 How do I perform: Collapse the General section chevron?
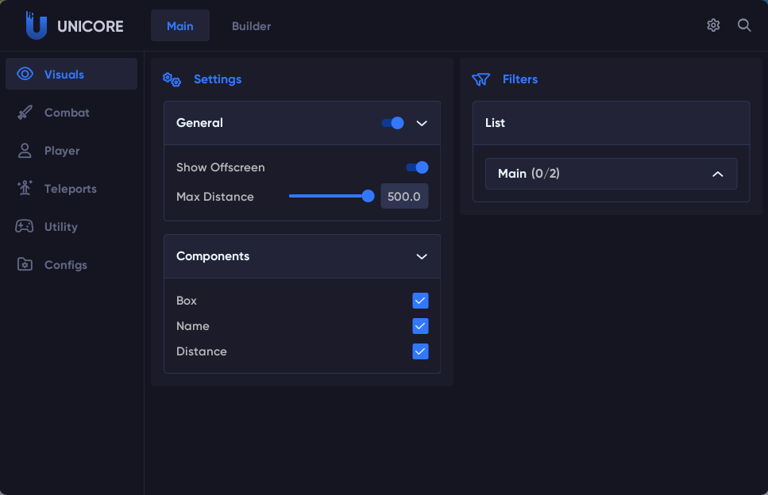coord(422,123)
